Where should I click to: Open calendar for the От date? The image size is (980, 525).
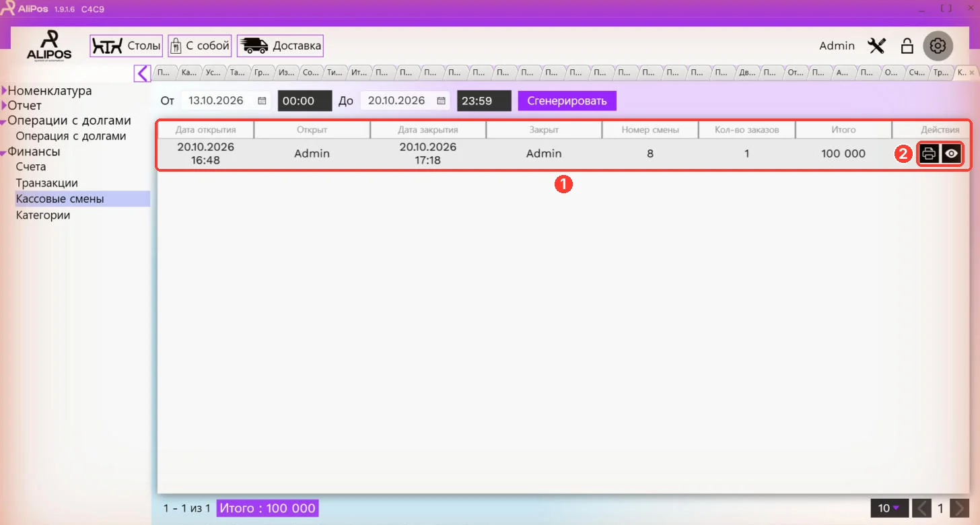tap(262, 101)
